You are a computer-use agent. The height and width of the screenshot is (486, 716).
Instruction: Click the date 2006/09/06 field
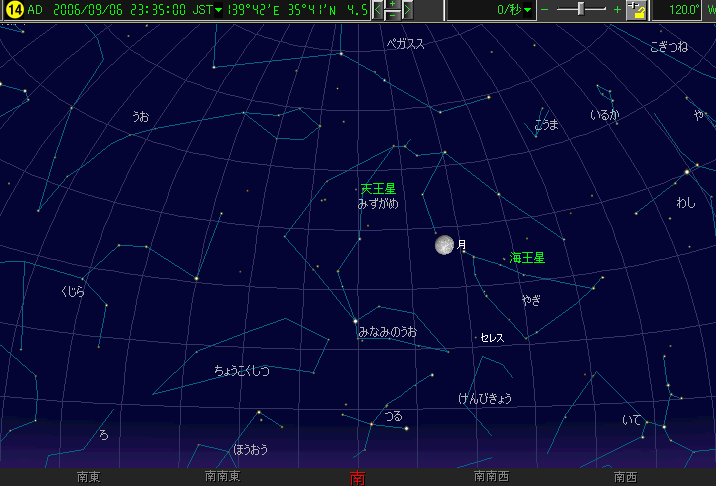[x=88, y=10]
